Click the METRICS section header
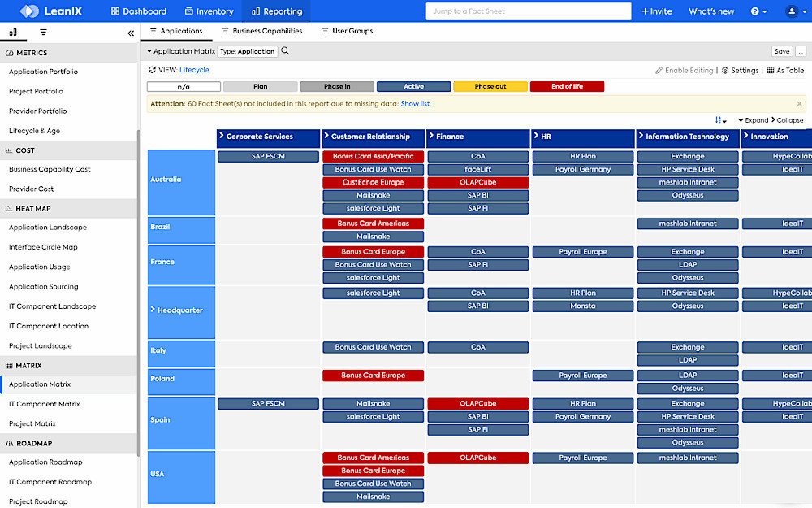The width and height of the screenshot is (812, 508). pos(68,53)
